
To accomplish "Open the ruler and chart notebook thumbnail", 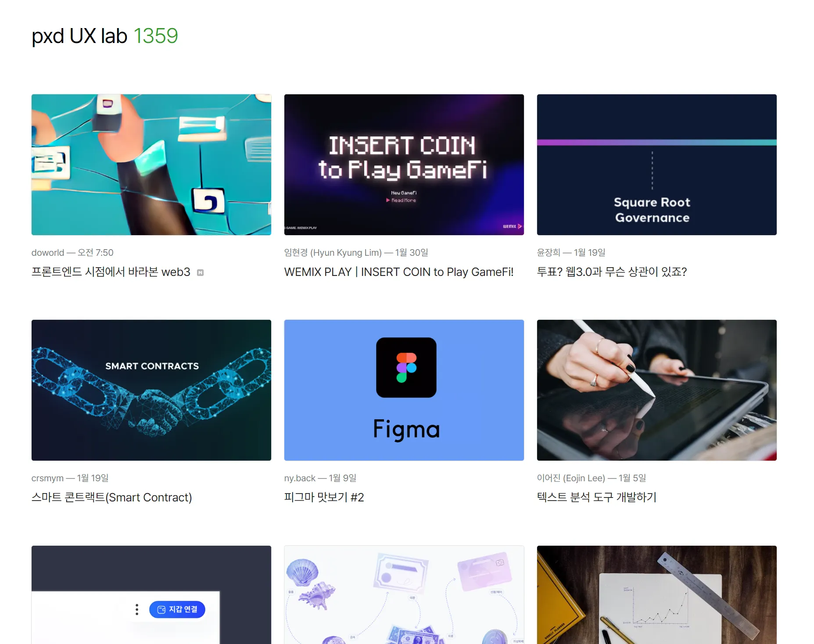I will coord(657,595).
